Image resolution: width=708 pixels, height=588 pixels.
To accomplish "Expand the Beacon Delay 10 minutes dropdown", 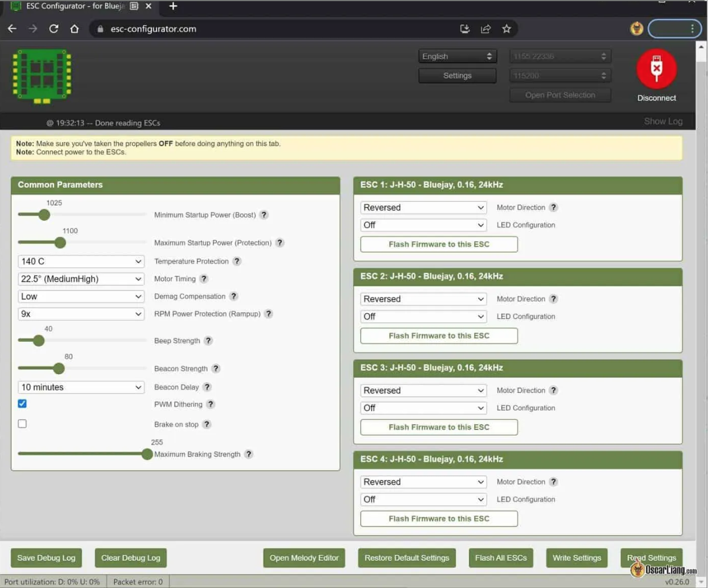I will click(81, 387).
